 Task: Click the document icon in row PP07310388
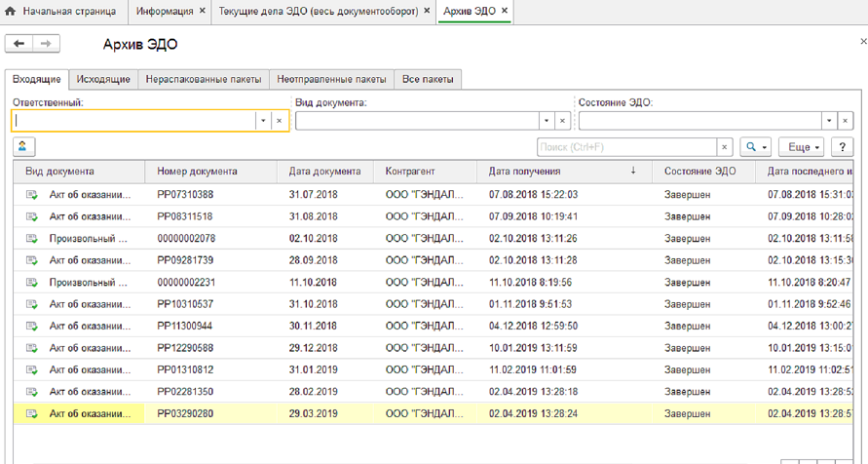coord(31,194)
